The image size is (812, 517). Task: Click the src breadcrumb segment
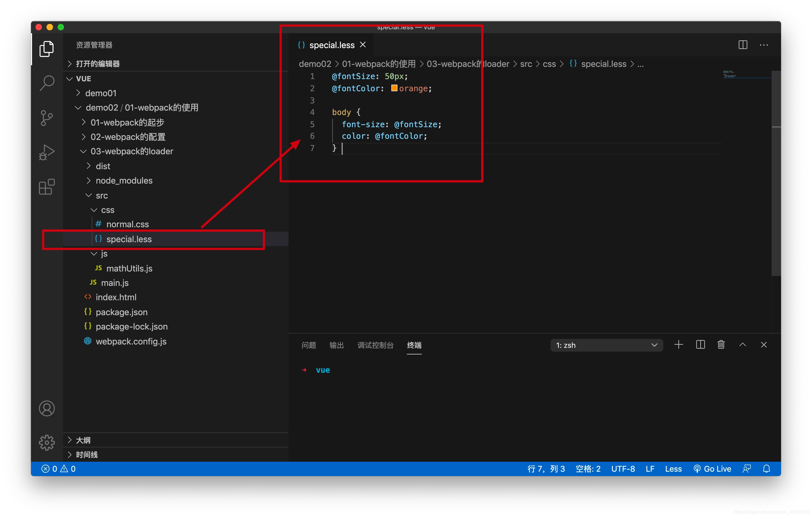526,64
